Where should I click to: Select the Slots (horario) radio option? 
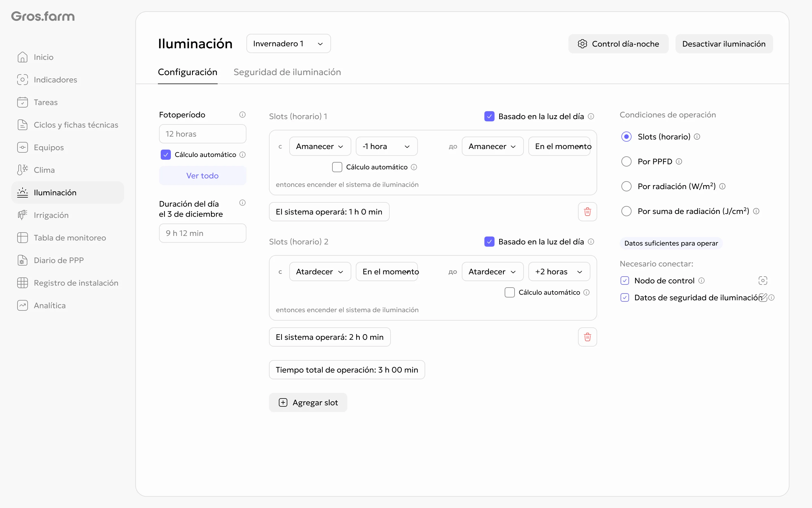tap(626, 136)
